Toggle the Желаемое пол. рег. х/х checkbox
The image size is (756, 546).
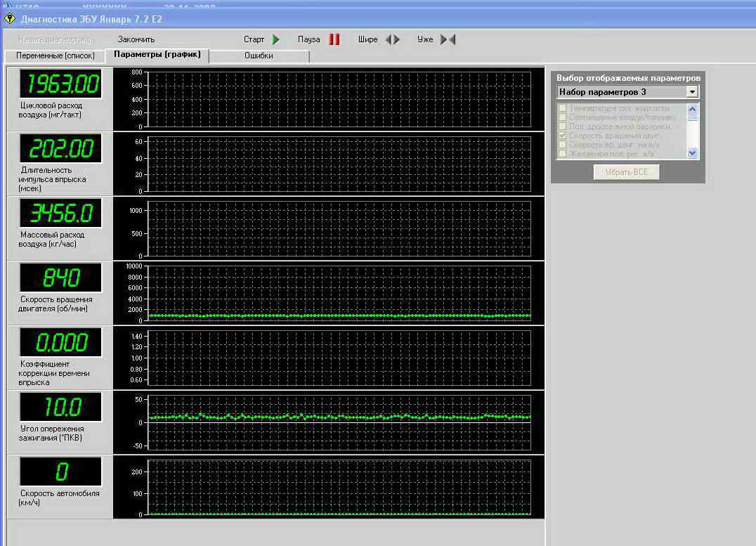562,154
